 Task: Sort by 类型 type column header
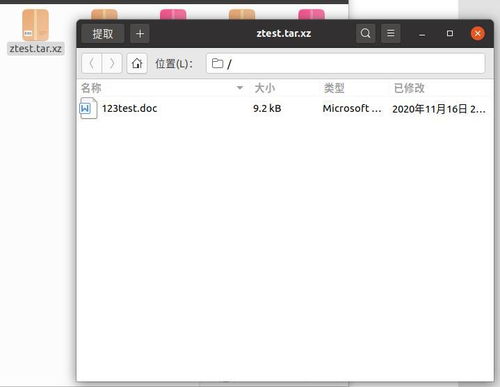[x=334, y=88]
